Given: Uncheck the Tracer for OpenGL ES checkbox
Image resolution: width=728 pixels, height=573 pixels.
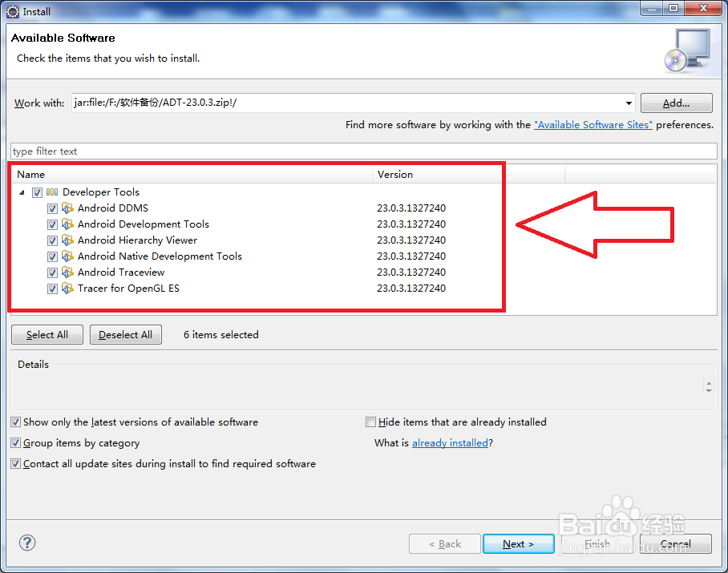Looking at the screenshot, I should tap(52, 289).
